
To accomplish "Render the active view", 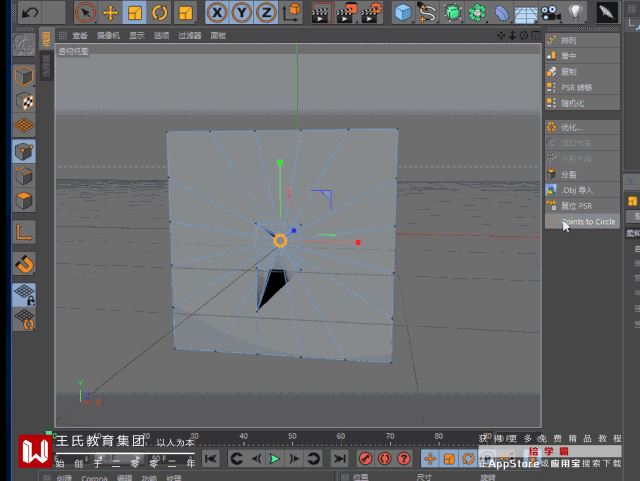I will coord(320,13).
